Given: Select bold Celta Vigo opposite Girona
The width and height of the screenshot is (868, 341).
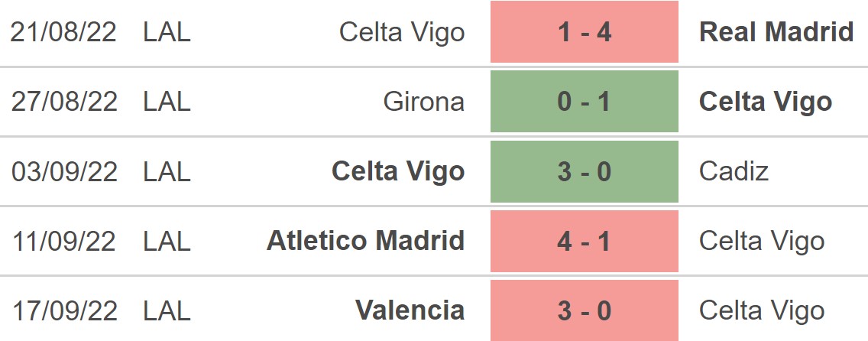Looking at the screenshot, I should [x=766, y=102].
